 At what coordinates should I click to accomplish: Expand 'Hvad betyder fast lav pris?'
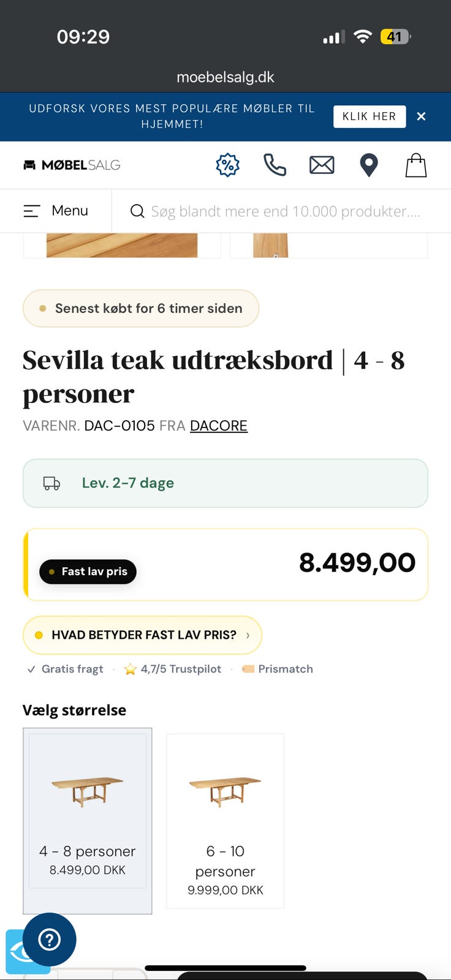point(142,635)
